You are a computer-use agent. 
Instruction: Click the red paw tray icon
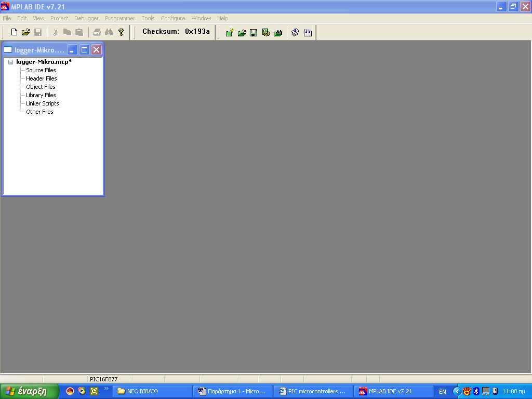[x=467, y=392]
